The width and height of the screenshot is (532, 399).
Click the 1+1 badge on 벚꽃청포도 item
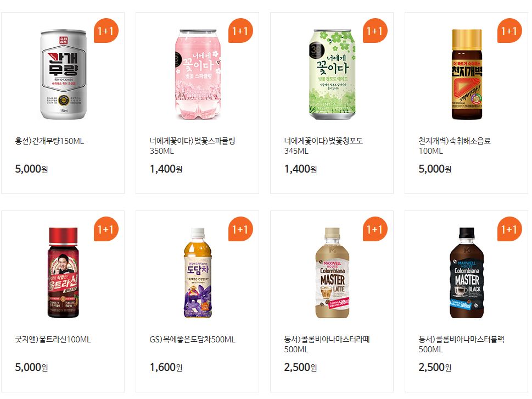(375, 31)
